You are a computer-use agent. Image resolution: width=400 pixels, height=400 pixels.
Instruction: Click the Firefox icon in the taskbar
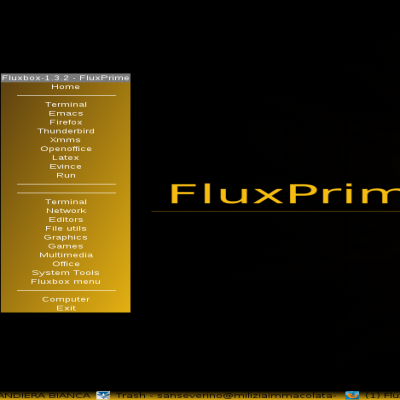pos(352,396)
